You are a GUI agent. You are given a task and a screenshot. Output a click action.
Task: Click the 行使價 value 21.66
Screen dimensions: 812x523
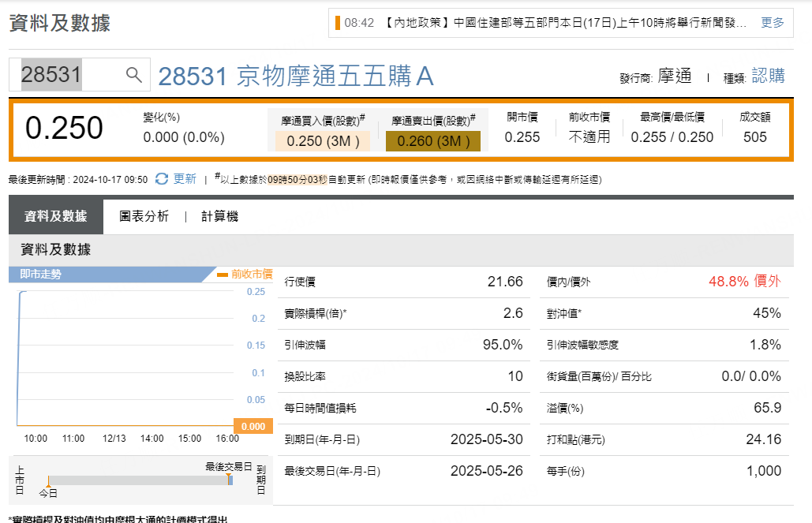pos(505,281)
